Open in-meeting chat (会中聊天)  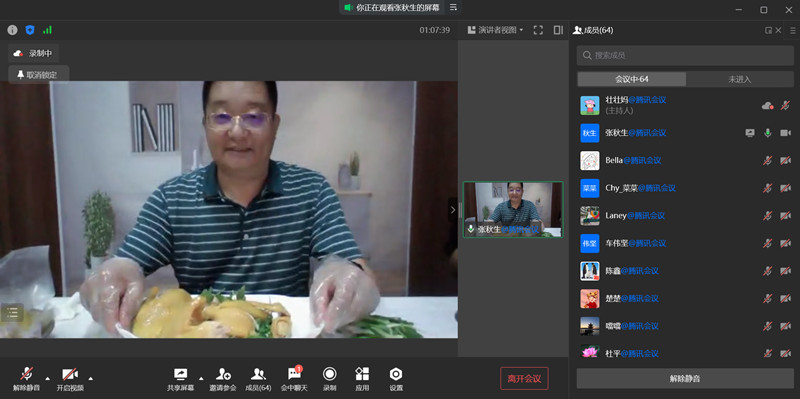[294, 380]
